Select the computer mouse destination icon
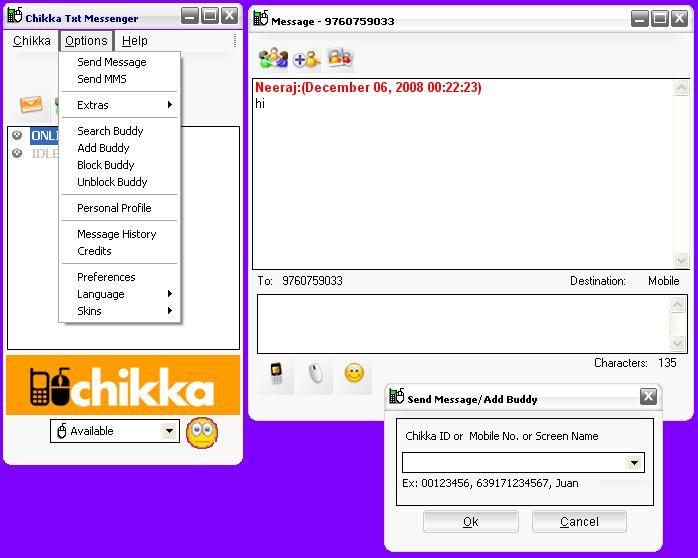 click(316, 373)
